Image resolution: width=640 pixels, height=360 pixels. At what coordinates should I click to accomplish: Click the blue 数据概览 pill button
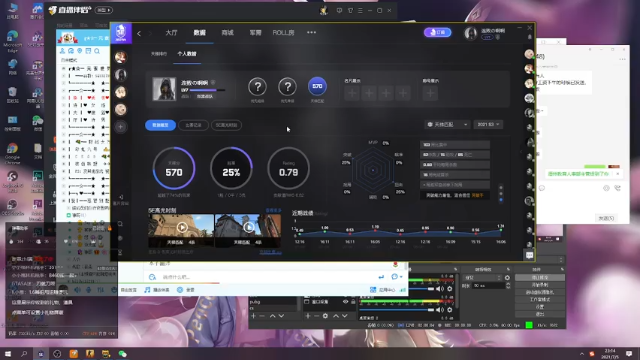pyautogui.click(x=160, y=125)
